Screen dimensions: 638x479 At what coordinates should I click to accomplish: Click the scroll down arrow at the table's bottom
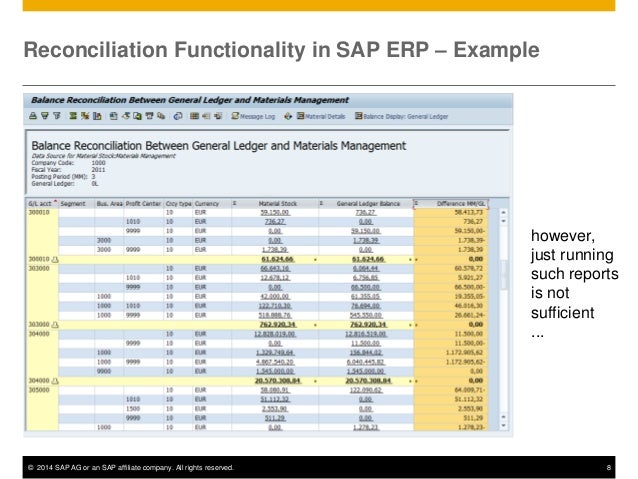click(503, 426)
